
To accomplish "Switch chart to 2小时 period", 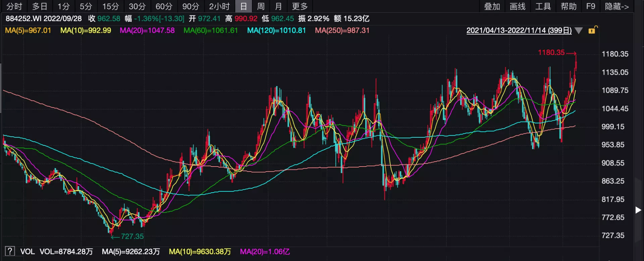I will pyautogui.click(x=219, y=6).
